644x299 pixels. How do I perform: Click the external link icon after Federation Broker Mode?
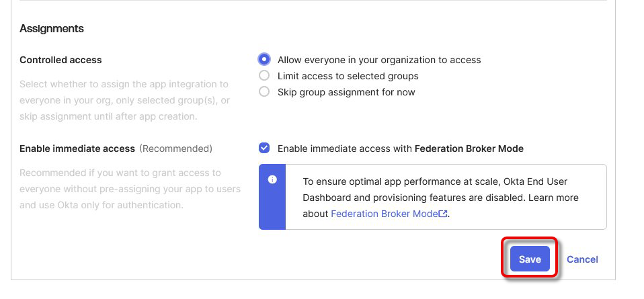point(443,214)
